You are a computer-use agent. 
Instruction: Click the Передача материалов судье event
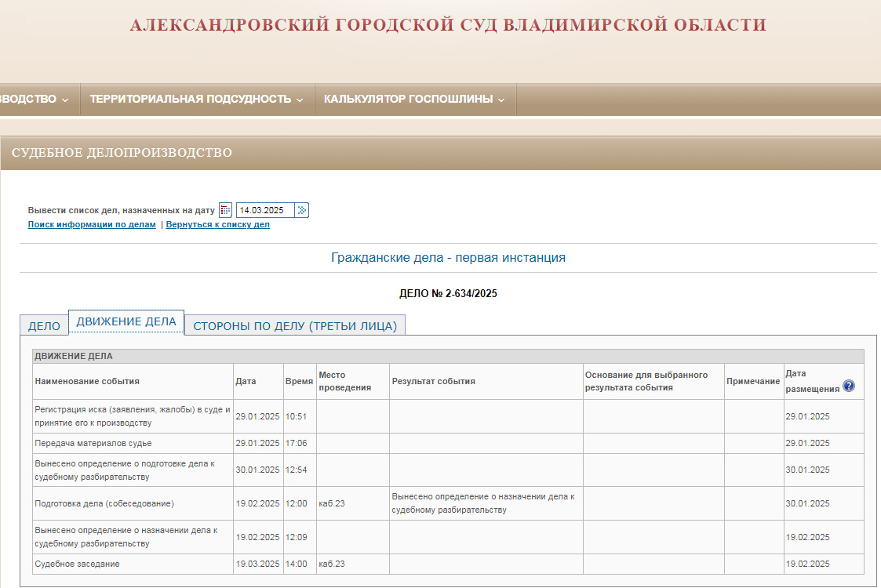click(93, 443)
